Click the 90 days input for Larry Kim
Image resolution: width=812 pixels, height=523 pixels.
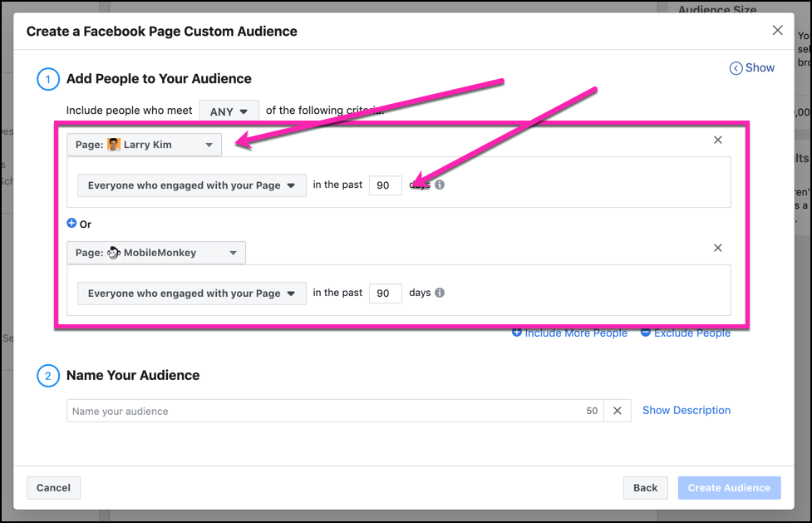tap(385, 185)
